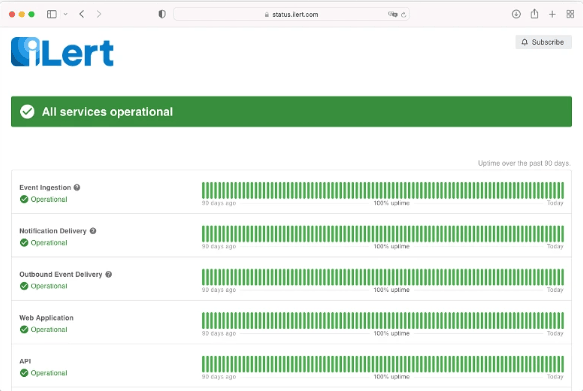This screenshot has width=583, height=391.
Task: Click the Event Ingestion operational check icon
Action: (x=24, y=199)
